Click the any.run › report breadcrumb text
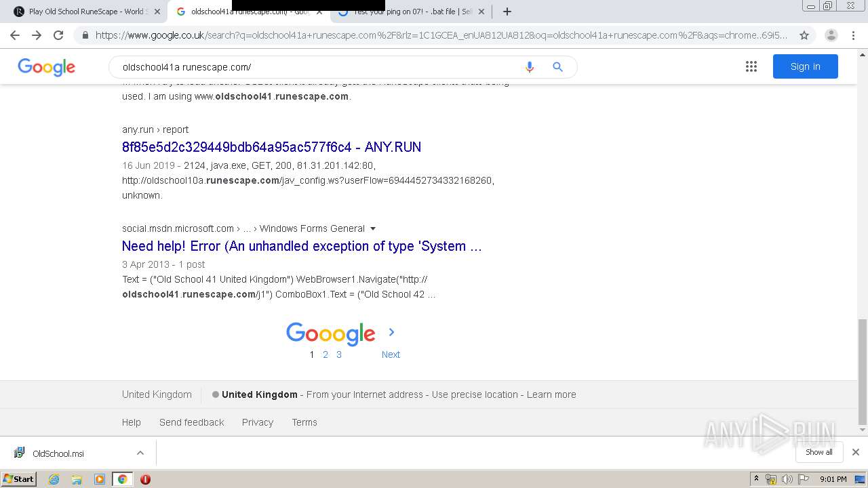 pyautogui.click(x=155, y=129)
